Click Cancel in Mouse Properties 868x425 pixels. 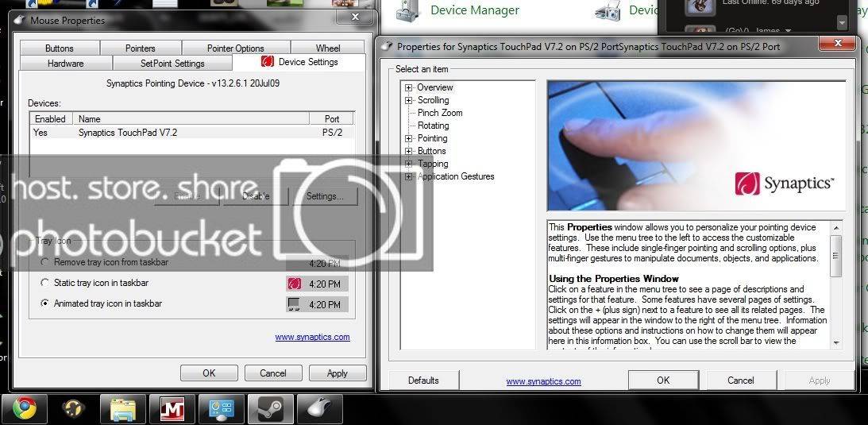[x=273, y=373]
